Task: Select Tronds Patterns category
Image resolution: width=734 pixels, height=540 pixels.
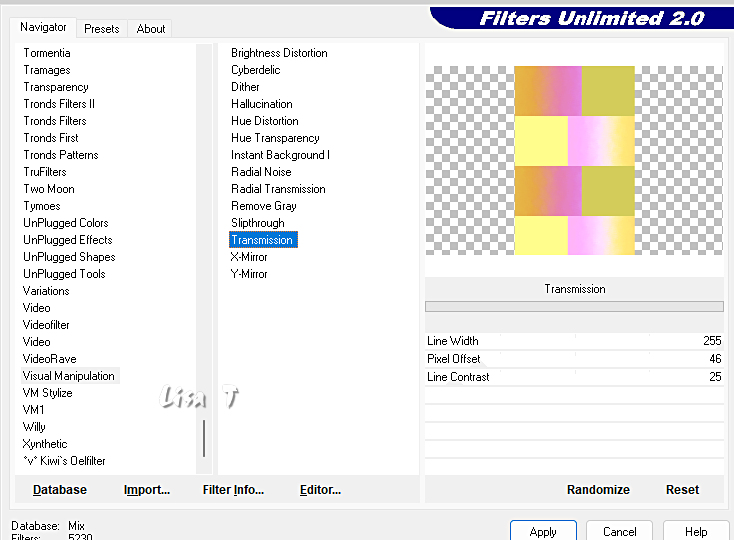Action: [61, 155]
